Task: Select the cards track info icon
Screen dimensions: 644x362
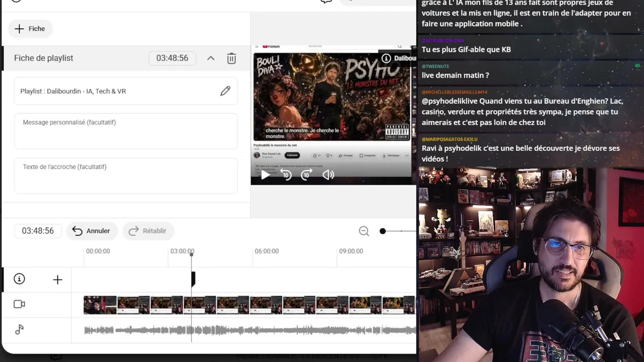Action: [x=19, y=279]
